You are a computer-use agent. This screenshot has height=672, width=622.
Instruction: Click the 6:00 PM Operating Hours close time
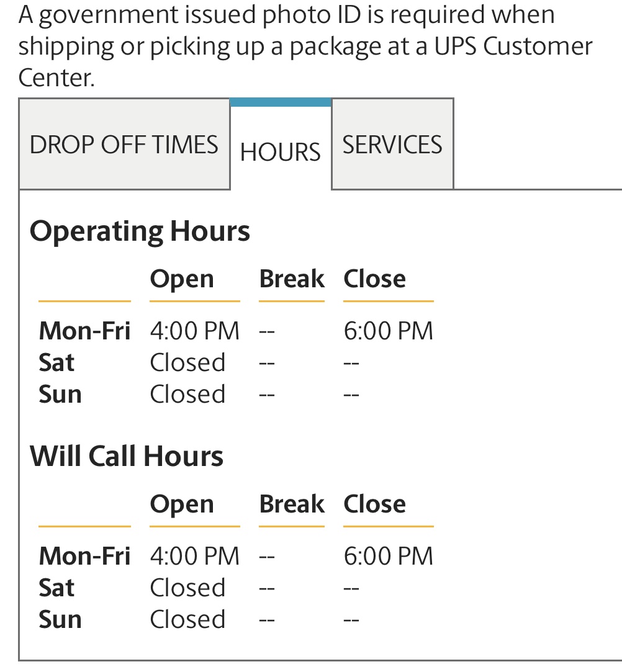tap(388, 331)
